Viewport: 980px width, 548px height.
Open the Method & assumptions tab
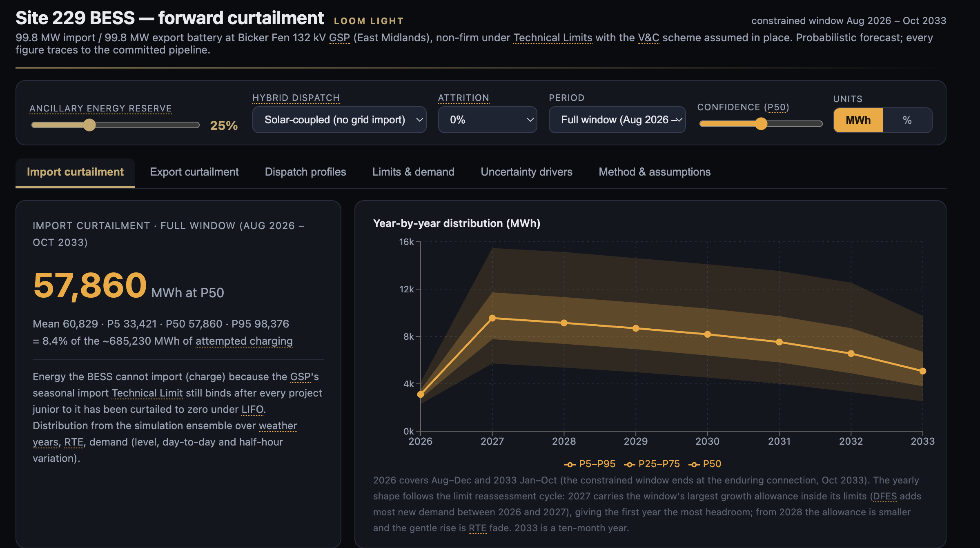coord(655,172)
